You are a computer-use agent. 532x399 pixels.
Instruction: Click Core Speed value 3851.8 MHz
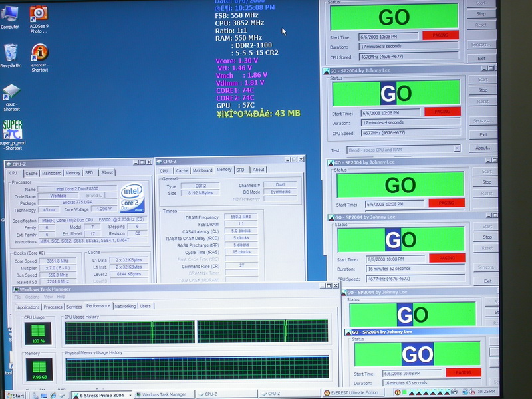pos(58,261)
